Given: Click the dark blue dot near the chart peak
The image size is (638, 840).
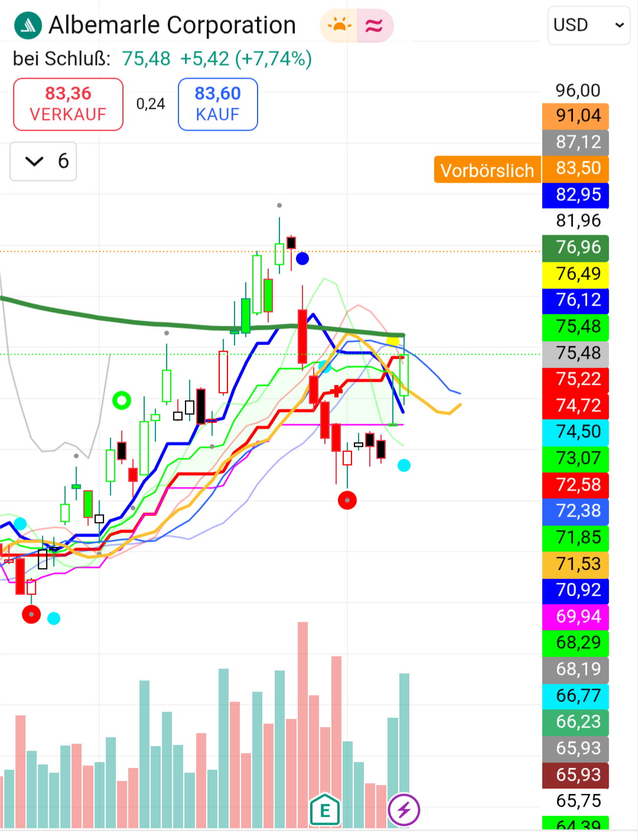Looking at the screenshot, I should 302,258.
